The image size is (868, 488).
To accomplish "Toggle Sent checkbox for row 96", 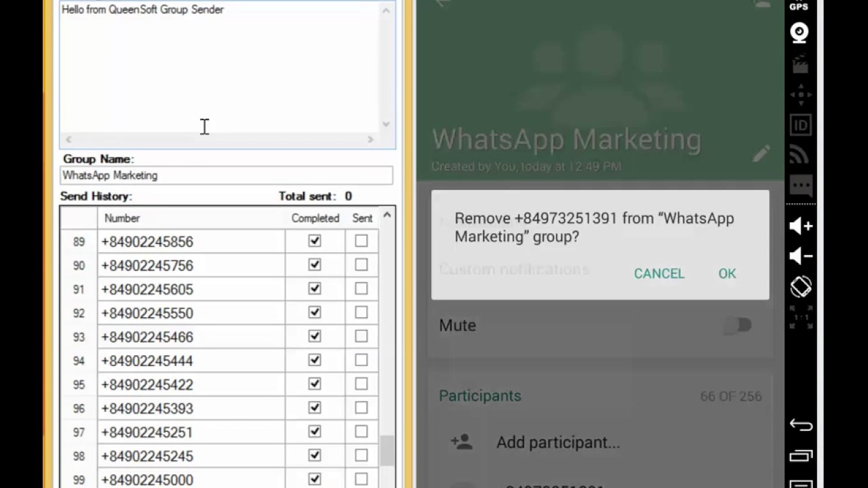I will 361,408.
